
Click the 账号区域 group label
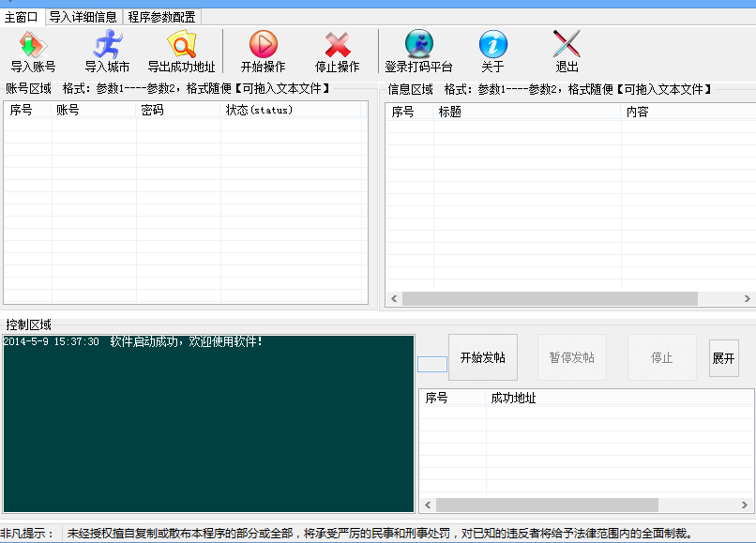[x=28, y=88]
